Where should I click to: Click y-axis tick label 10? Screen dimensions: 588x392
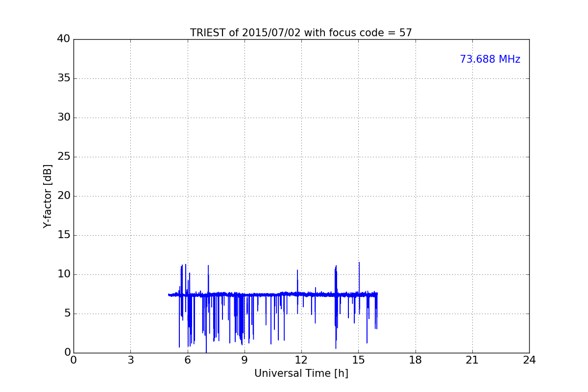64,274
